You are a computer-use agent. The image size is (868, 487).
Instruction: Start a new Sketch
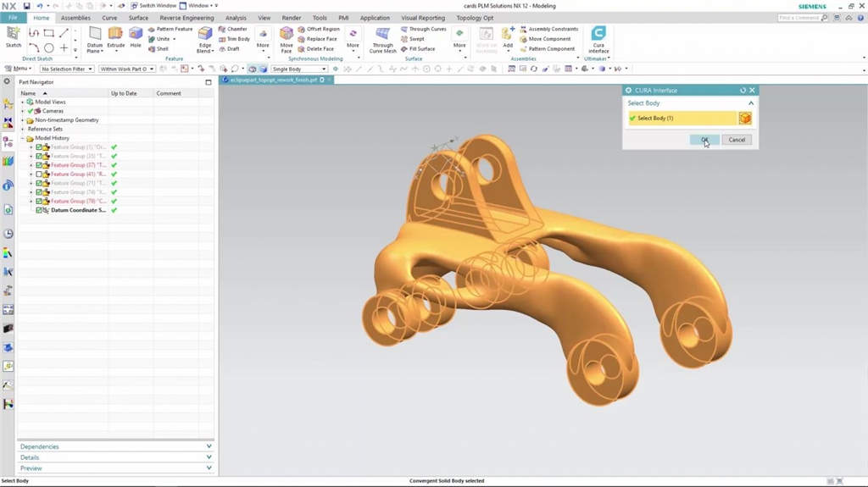pos(14,36)
